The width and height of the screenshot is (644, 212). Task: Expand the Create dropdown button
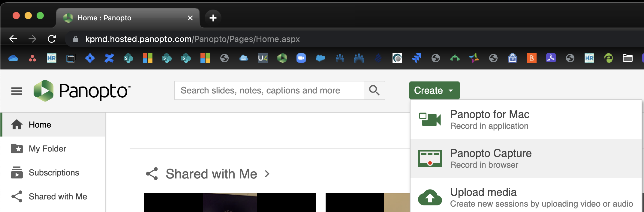434,90
